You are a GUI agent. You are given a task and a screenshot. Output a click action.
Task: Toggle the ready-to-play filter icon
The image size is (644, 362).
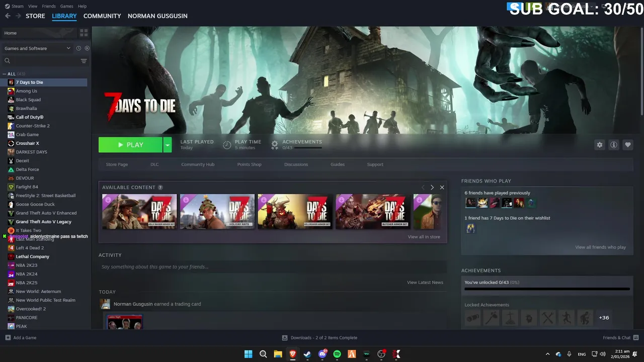(87, 48)
